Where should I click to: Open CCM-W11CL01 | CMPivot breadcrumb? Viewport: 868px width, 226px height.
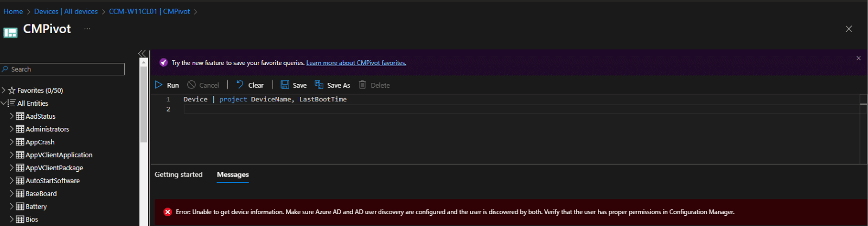click(149, 11)
